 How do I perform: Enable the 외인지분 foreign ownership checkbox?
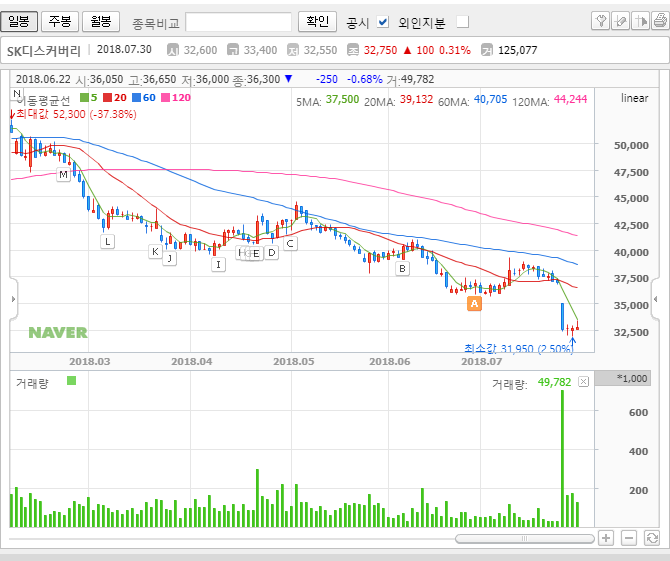coord(462,21)
